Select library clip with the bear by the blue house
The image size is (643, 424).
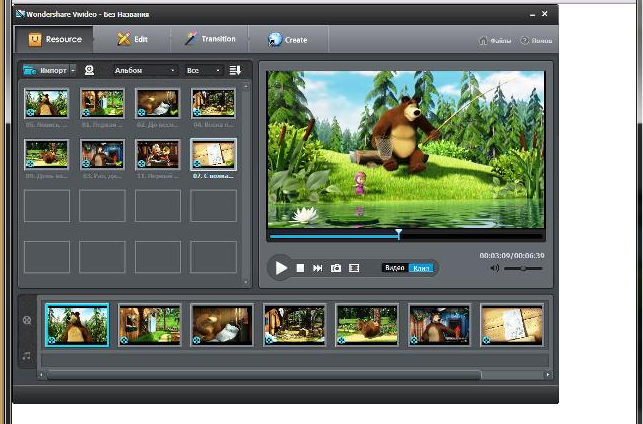click(102, 154)
